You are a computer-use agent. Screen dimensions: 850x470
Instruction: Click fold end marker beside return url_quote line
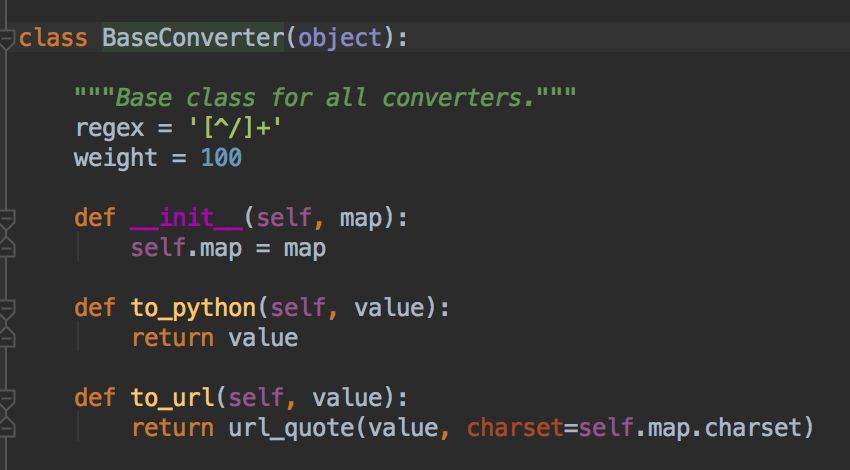point(7,428)
